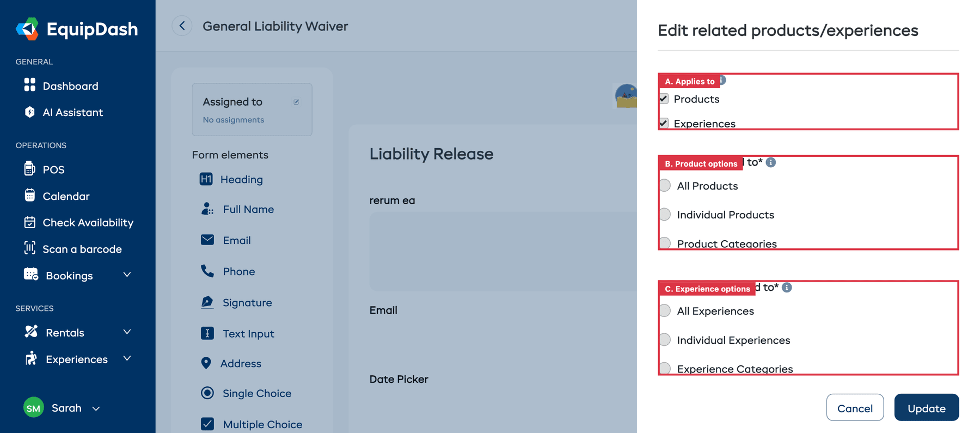Click the Address map pin icon
This screenshot has height=433, width=980.
click(x=206, y=363)
